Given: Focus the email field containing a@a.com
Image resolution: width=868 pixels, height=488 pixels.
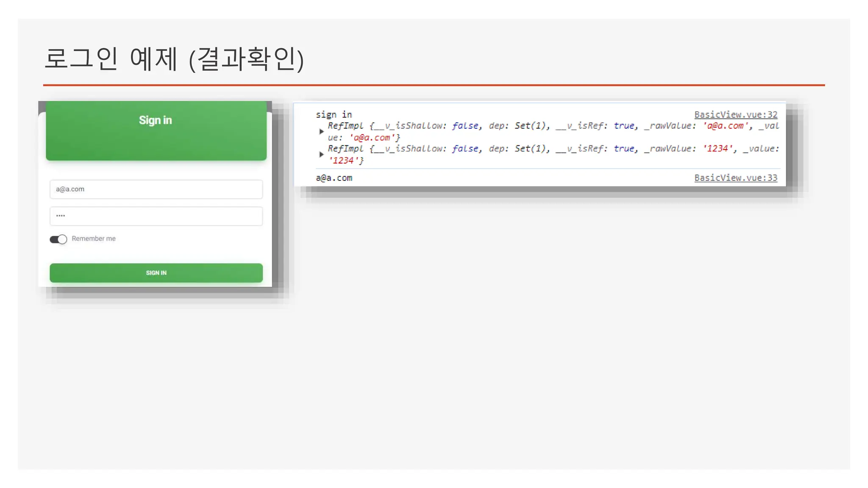Looking at the screenshot, I should (x=156, y=189).
